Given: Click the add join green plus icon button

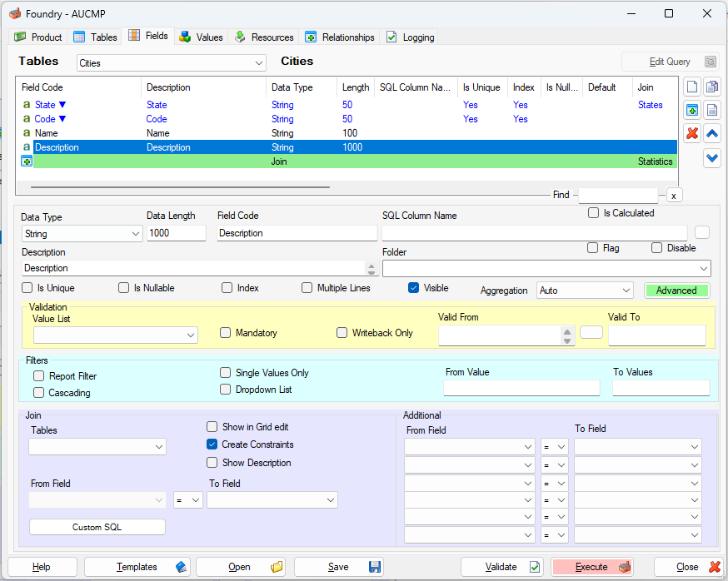Looking at the screenshot, I should point(692,111).
